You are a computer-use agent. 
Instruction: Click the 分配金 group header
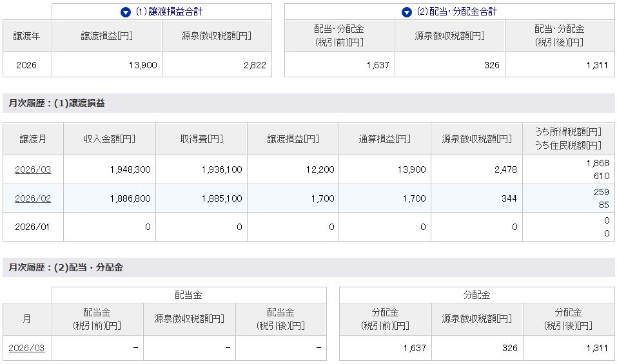476,295
